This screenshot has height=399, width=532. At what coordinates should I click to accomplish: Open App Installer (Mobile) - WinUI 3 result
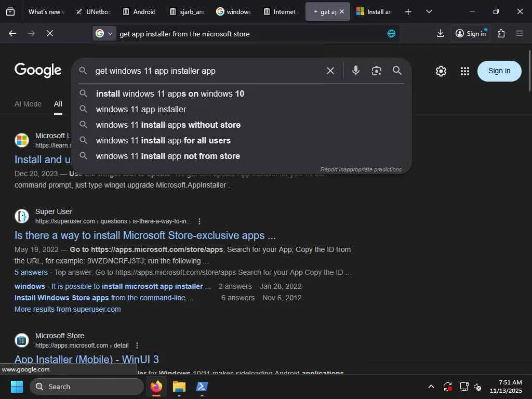[87, 360]
